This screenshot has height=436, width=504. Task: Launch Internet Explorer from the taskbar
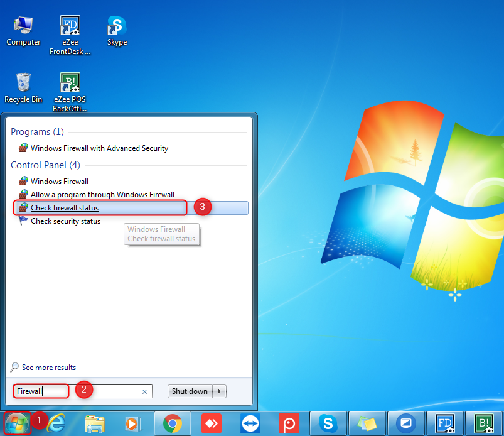(56, 423)
